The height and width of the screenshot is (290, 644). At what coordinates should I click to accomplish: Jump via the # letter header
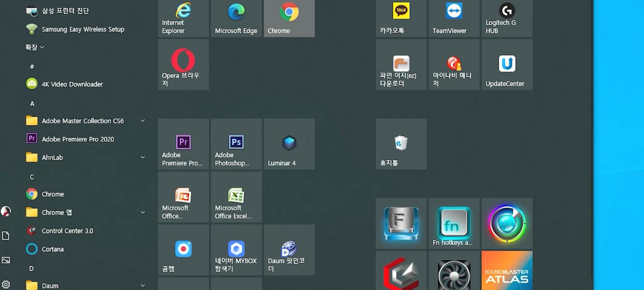click(x=32, y=66)
